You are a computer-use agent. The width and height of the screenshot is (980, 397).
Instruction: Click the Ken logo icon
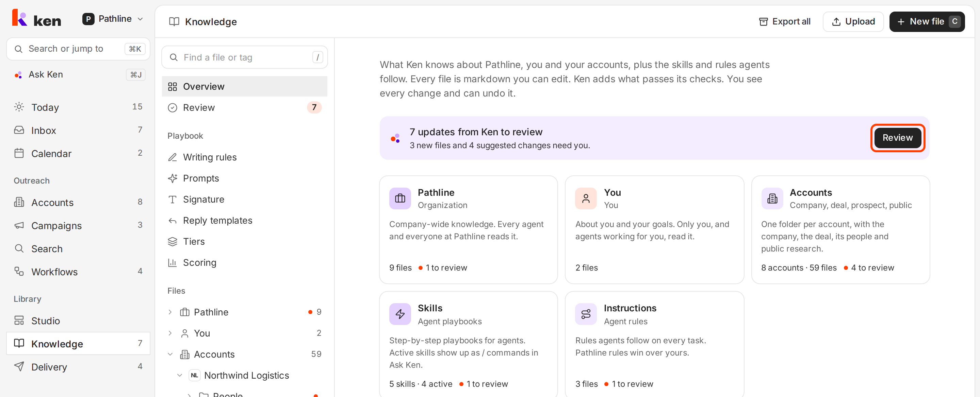(19, 17)
